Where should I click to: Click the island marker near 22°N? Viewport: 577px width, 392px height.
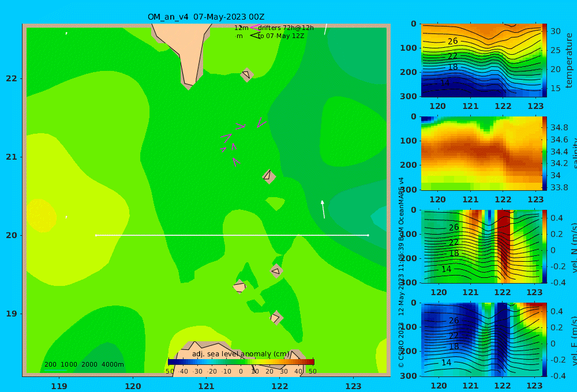click(x=246, y=74)
